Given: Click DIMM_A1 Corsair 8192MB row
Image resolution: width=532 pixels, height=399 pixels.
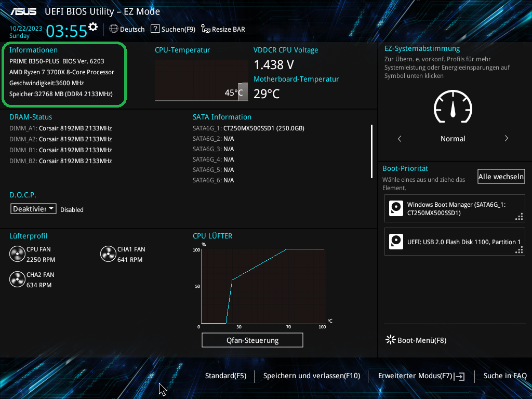Looking at the screenshot, I should 61,128.
